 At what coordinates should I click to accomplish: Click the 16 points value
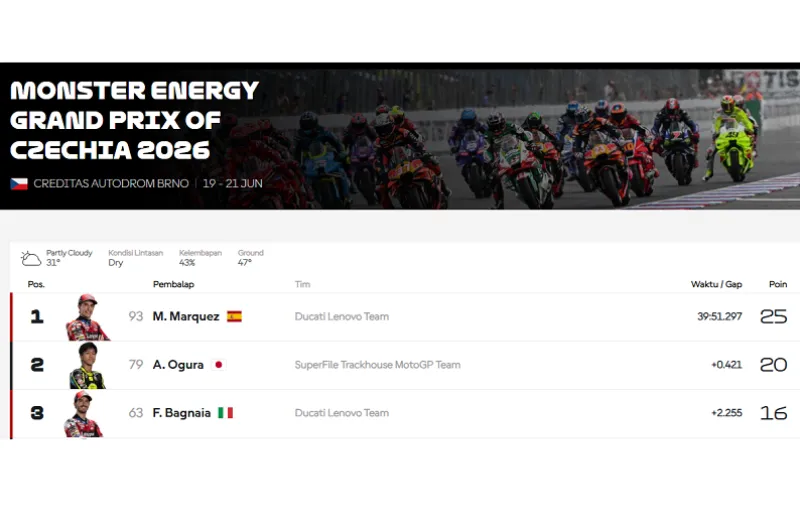[x=773, y=413]
